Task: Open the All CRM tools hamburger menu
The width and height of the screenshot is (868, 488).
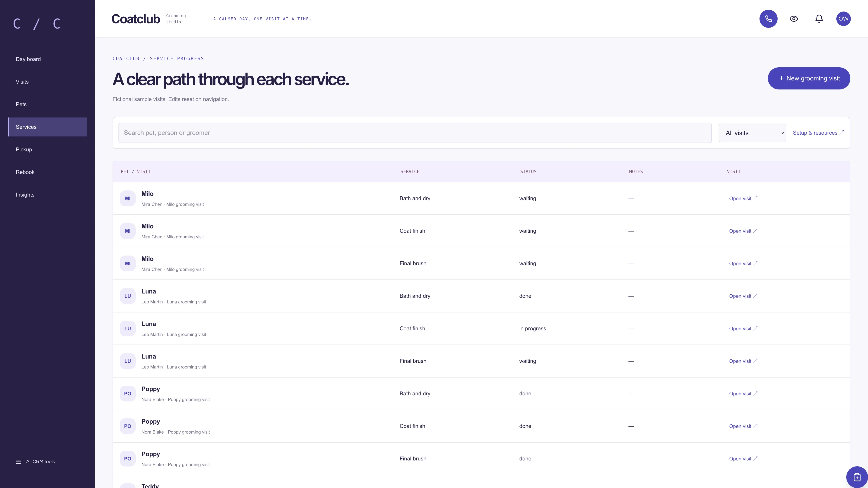Action: (35, 461)
